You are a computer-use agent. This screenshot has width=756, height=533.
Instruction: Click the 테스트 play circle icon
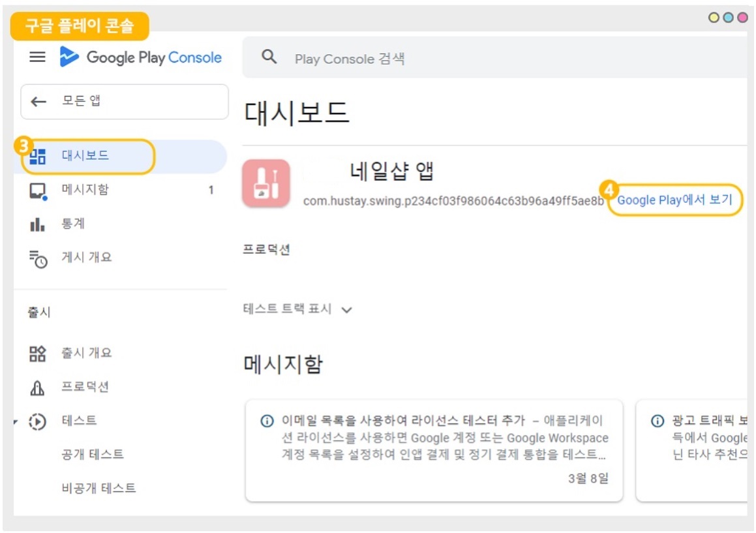38,421
